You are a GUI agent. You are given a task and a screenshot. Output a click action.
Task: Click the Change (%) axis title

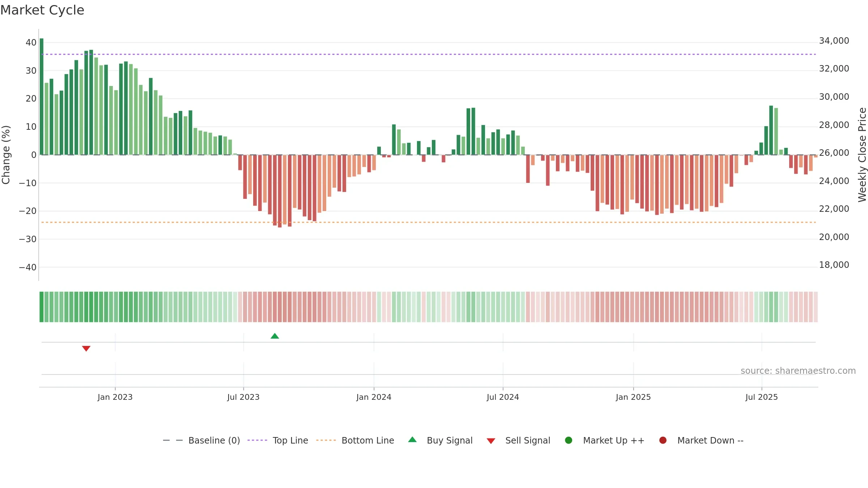tap(6, 155)
